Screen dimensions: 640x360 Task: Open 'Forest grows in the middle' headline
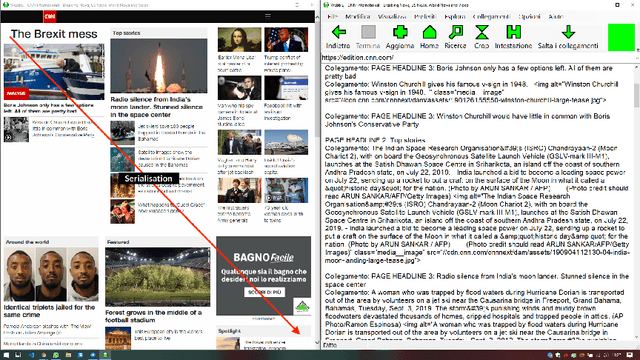pyautogui.click(x=153, y=316)
